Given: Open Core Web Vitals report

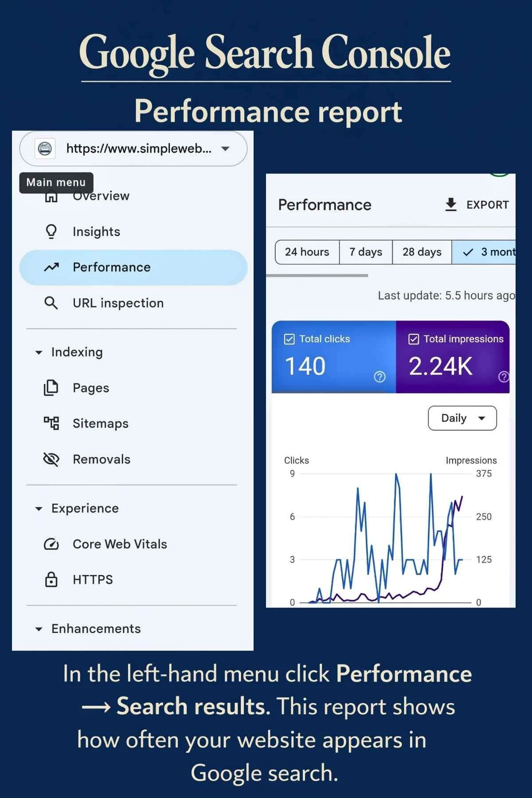Looking at the screenshot, I should pos(120,544).
